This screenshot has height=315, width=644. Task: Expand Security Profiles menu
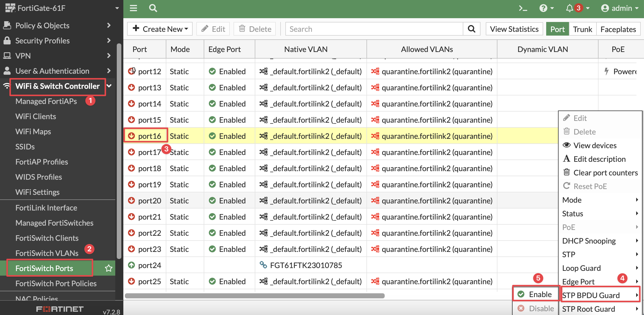(109, 40)
